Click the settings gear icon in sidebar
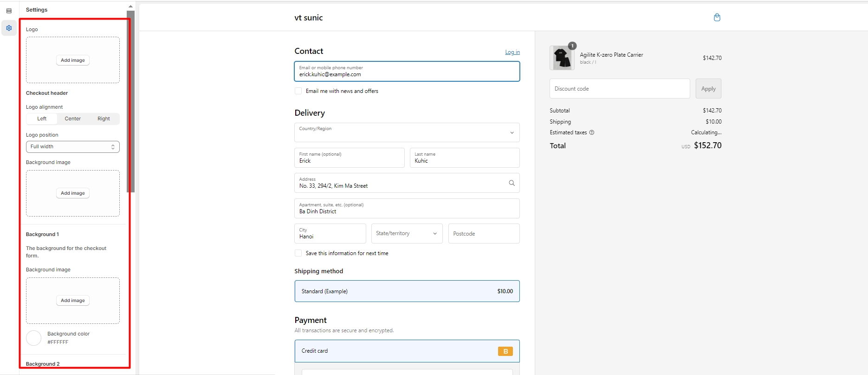Image resolution: width=868 pixels, height=375 pixels. (x=9, y=28)
